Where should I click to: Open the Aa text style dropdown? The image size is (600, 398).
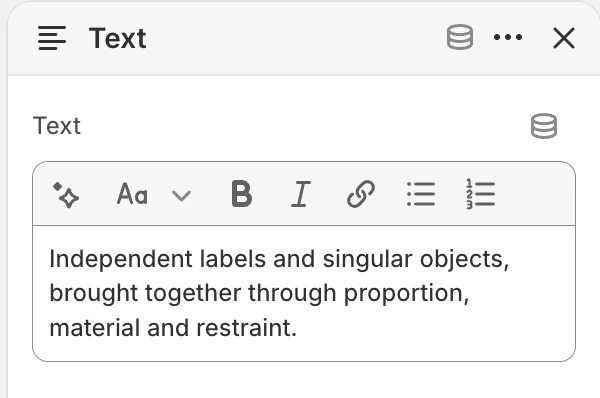pos(154,194)
